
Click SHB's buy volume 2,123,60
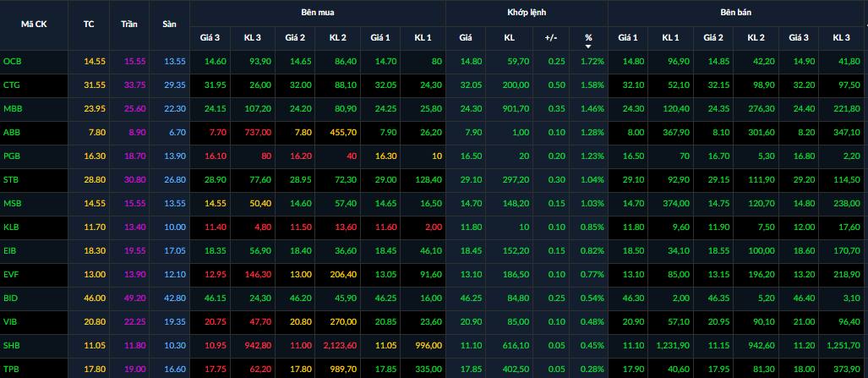[x=340, y=345]
